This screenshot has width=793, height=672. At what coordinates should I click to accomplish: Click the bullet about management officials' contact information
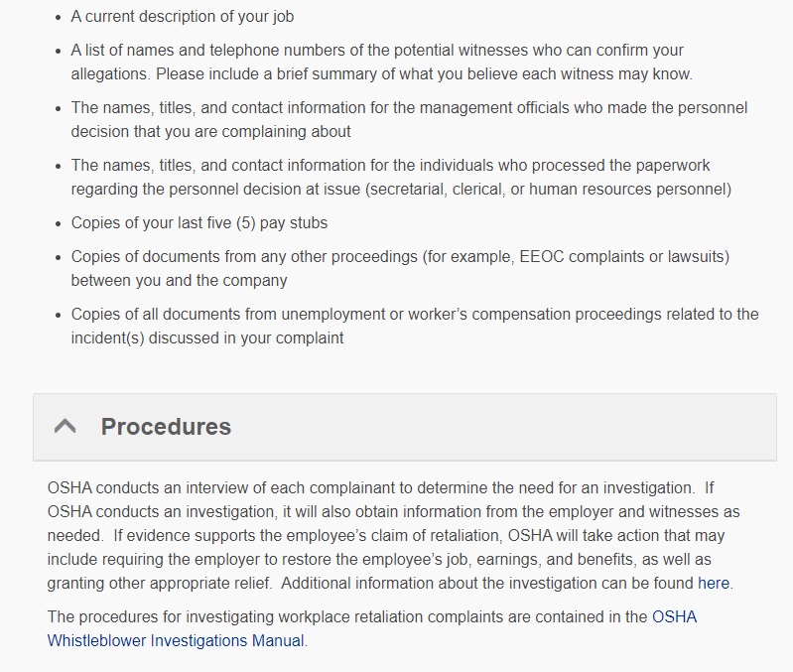point(409,107)
